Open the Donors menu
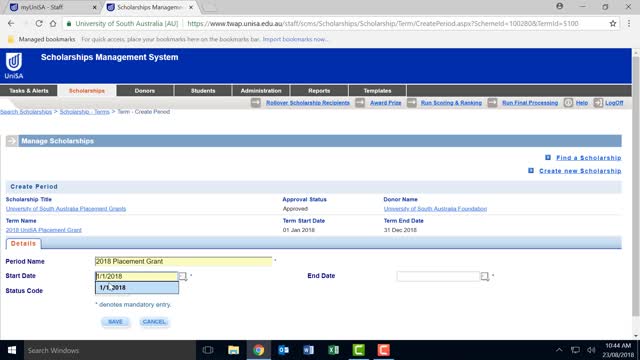The image size is (640, 360). pyautogui.click(x=145, y=91)
